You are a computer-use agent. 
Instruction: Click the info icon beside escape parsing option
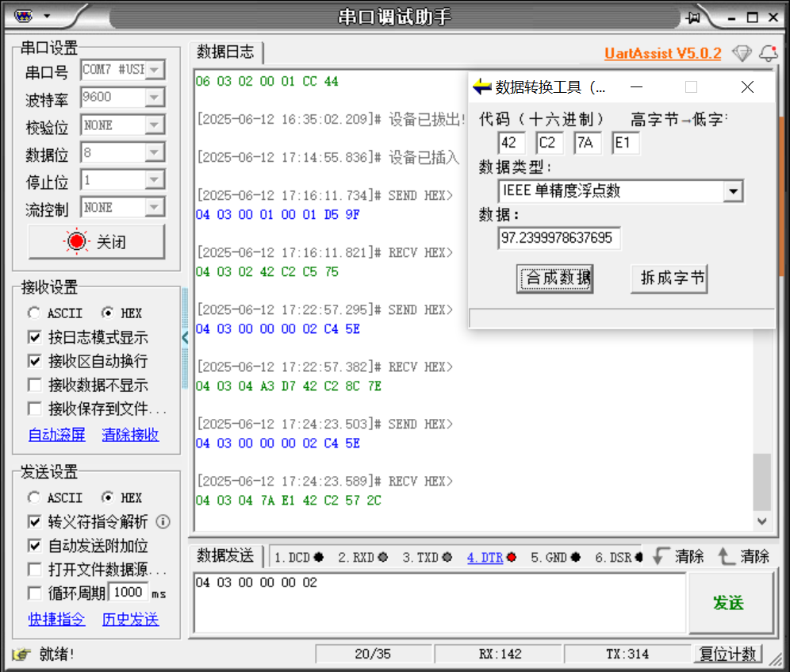(x=163, y=521)
